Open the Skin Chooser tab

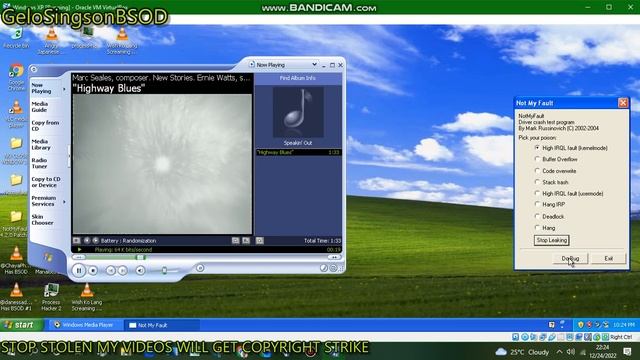[42, 220]
